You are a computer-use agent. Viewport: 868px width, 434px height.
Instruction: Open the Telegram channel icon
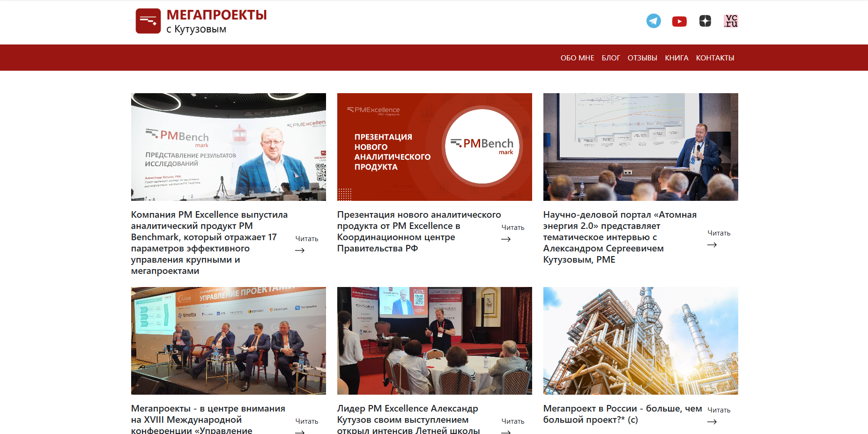point(653,21)
